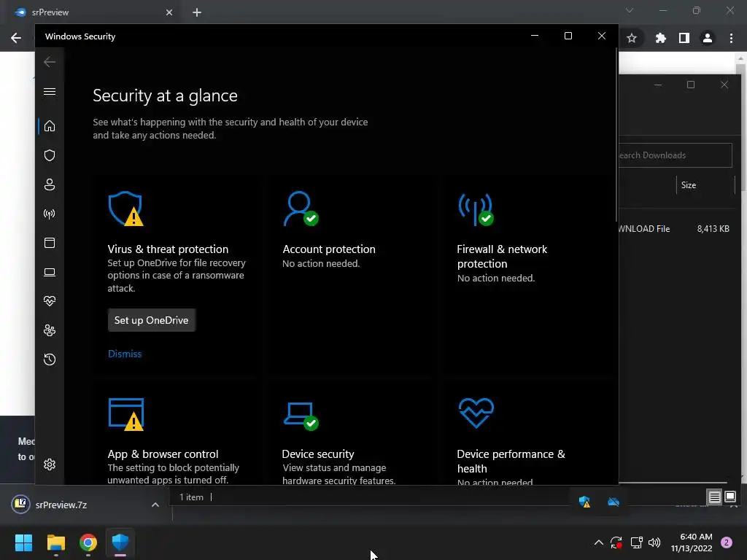Click the back arrow in Windows Security
Screen dimensions: 747x560
tap(50, 62)
